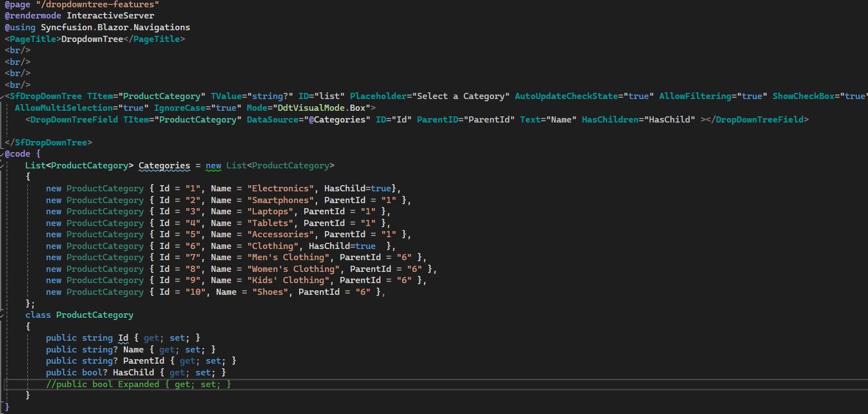Collapse the @code block
This screenshot has height=414, width=868.
tap(2, 154)
